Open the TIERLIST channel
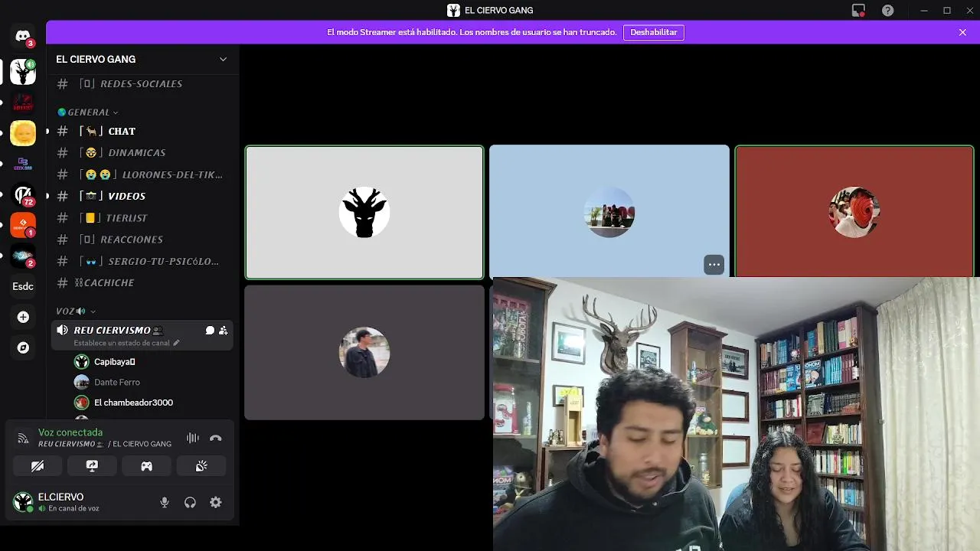 pyautogui.click(x=142, y=218)
